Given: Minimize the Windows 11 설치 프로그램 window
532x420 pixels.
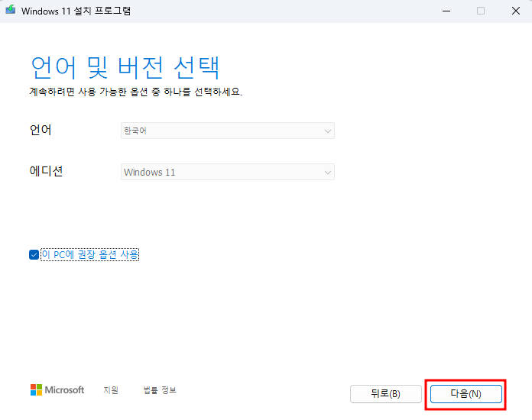Looking at the screenshot, I should (446, 11).
